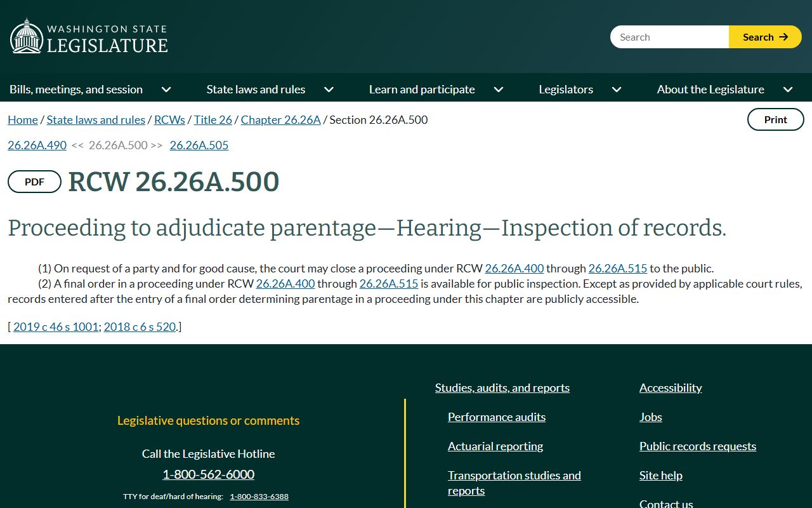Open Chapter 26.26A breadcrumb link
812x508 pixels.
[280, 119]
